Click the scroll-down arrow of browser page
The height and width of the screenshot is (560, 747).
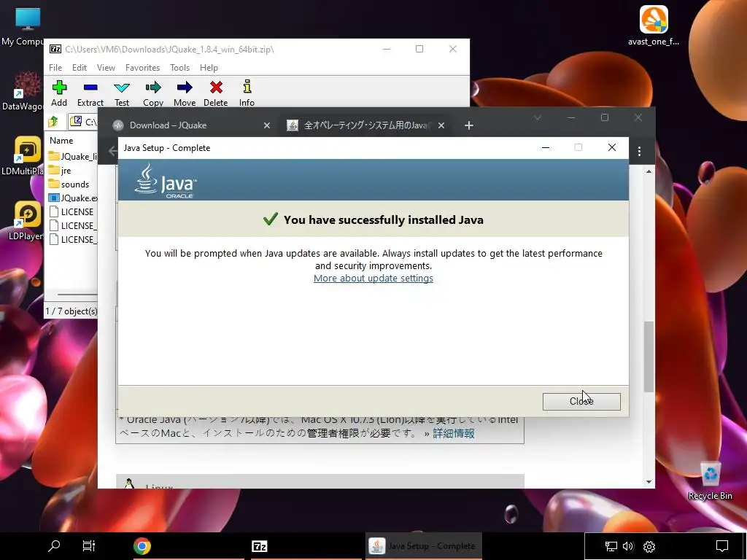click(x=649, y=482)
